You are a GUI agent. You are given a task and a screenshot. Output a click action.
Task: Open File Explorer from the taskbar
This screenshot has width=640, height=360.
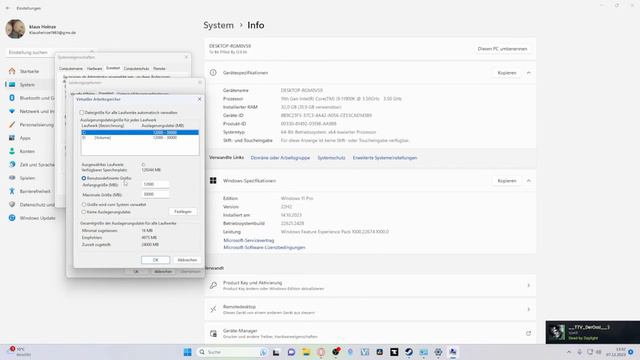pyautogui.click(x=306, y=352)
